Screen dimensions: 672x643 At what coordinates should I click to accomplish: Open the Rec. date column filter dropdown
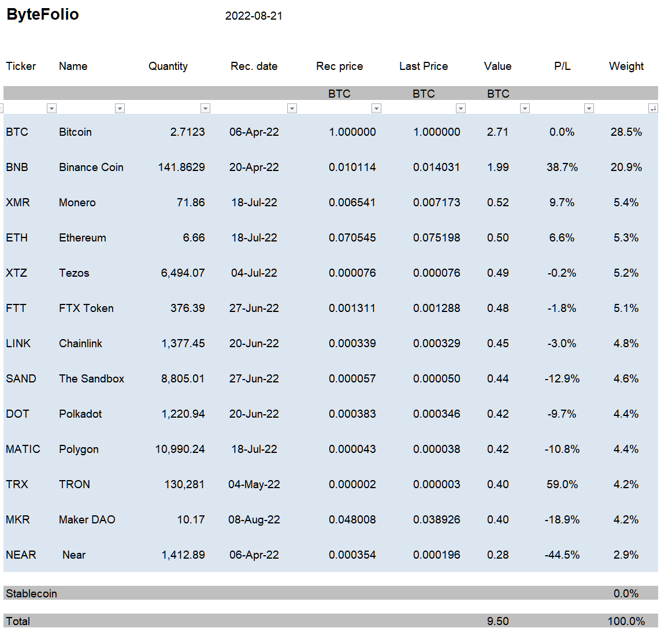(x=292, y=109)
